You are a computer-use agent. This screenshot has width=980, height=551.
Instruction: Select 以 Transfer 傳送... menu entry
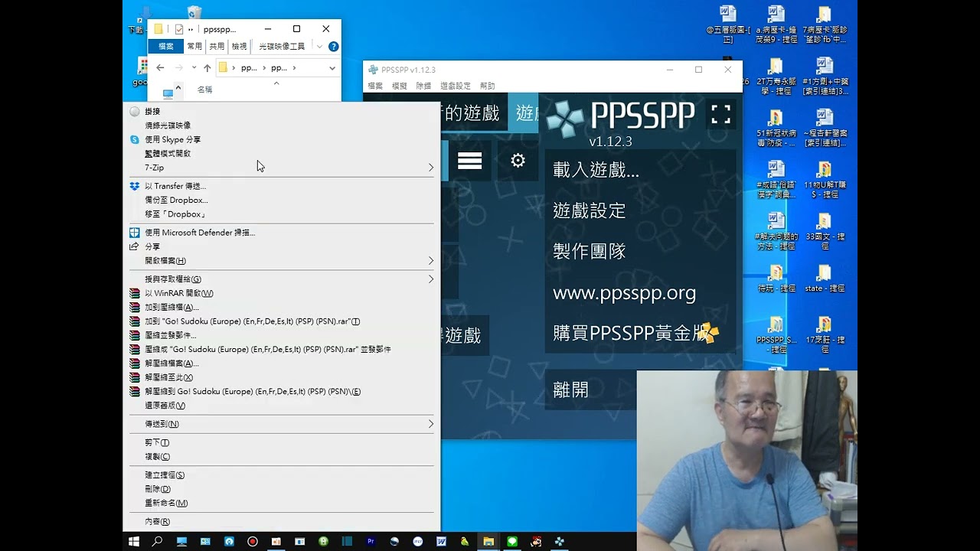[x=281, y=186]
